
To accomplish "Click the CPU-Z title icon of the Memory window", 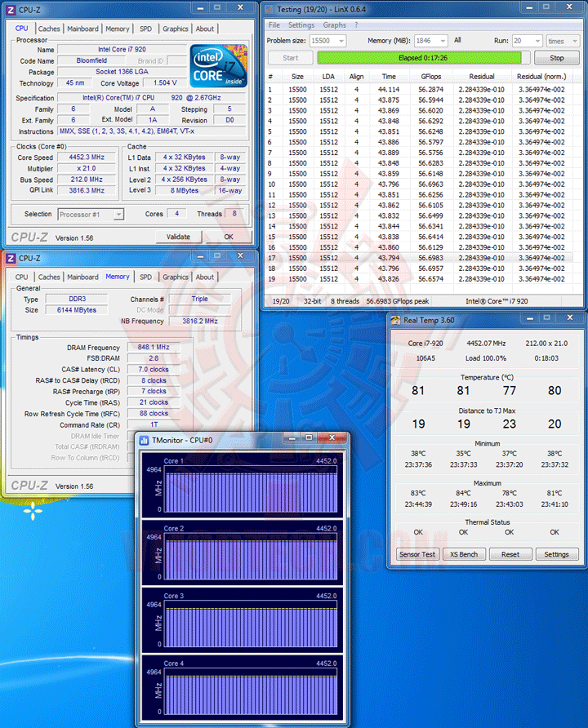I will point(11,258).
